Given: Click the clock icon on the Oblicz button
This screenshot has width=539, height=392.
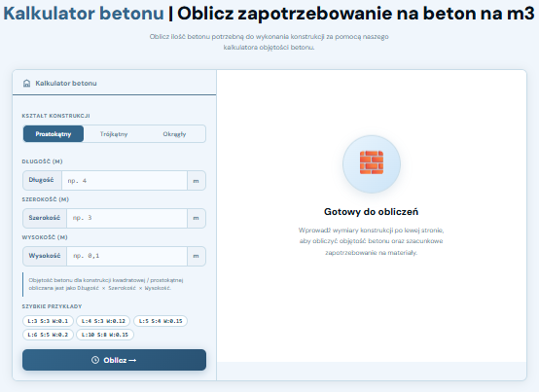Looking at the screenshot, I should (x=95, y=360).
